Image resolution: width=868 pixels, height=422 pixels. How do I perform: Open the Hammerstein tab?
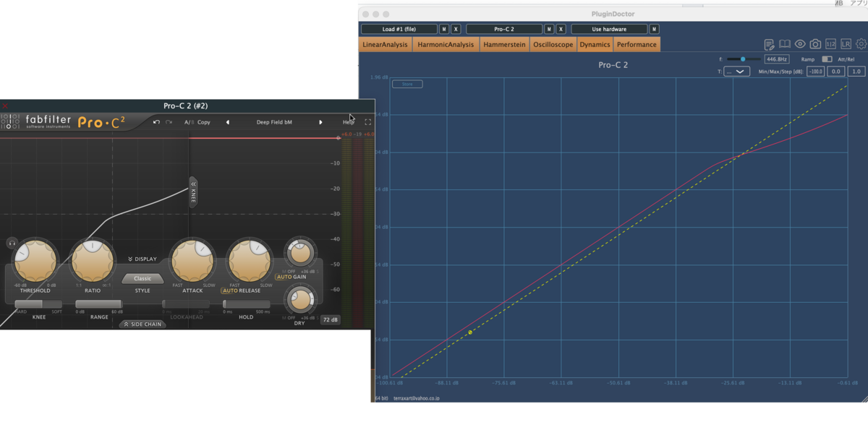[505, 45]
